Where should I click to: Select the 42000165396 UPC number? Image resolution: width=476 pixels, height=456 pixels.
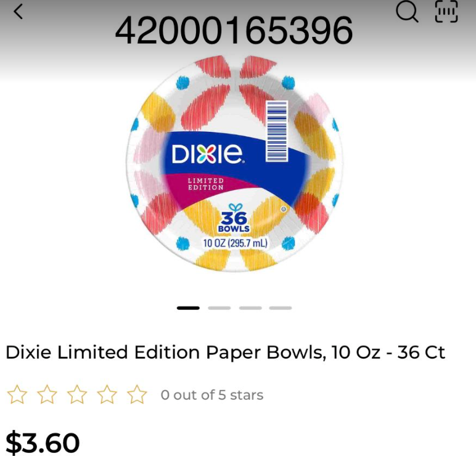click(234, 30)
